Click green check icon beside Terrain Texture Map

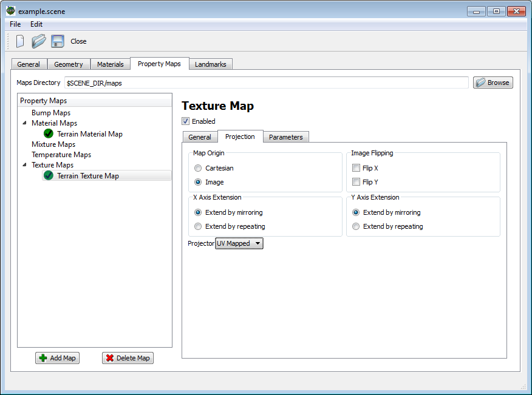49,175
